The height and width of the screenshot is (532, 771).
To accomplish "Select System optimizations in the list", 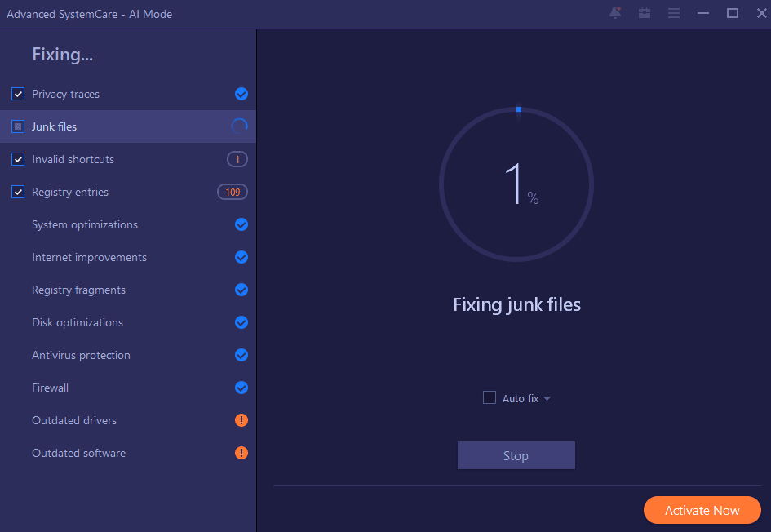I will [85, 224].
